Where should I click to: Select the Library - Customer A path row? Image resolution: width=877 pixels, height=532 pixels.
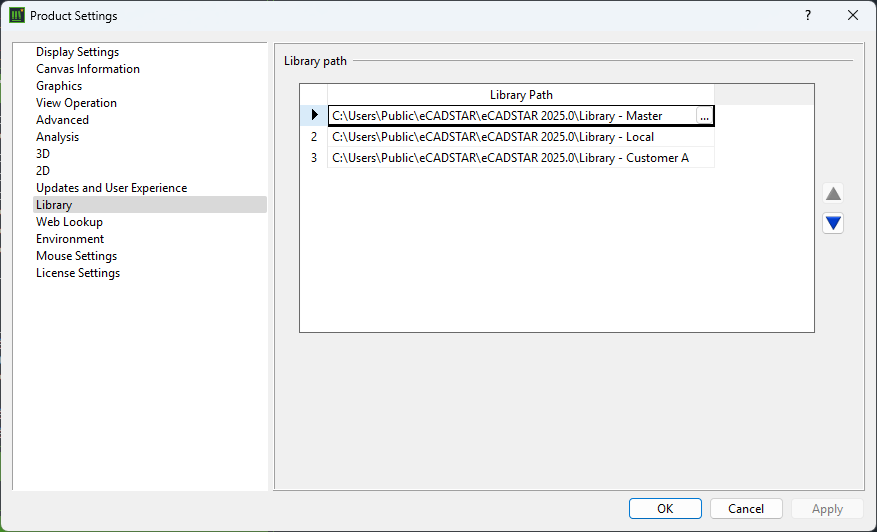[x=510, y=158]
